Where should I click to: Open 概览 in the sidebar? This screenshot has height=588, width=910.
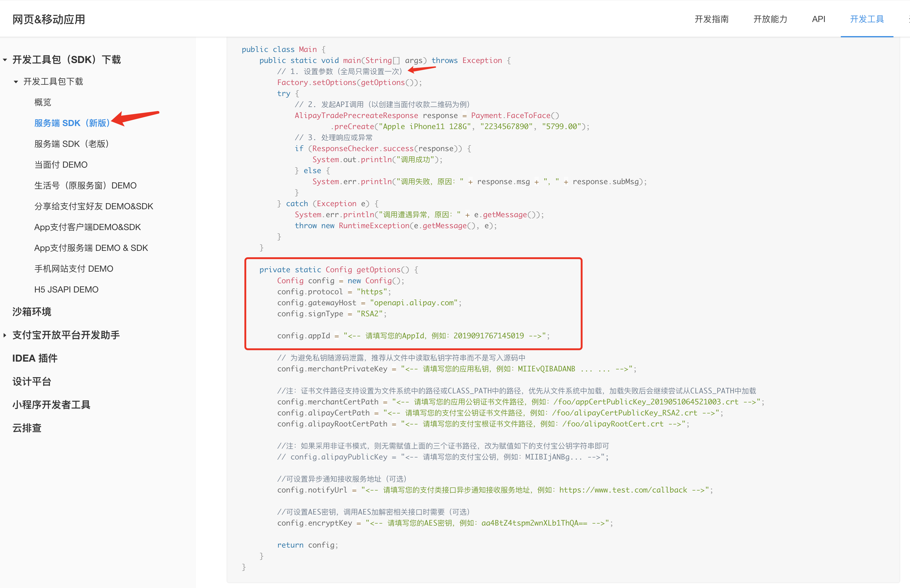(x=42, y=102)
